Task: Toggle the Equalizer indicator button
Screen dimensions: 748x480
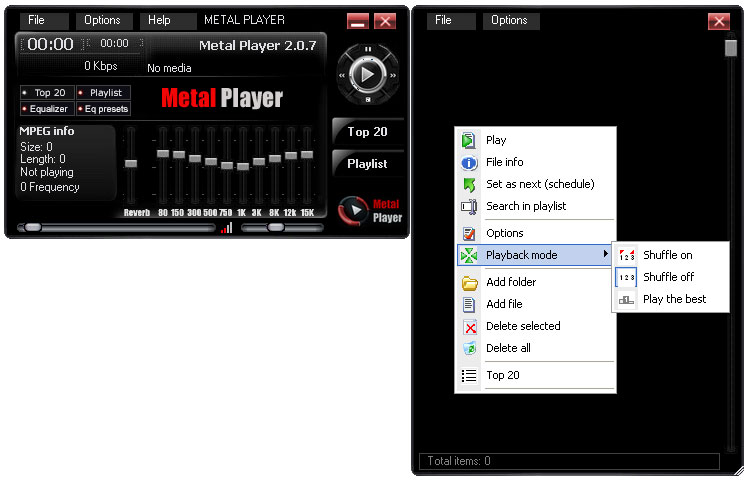Action: pos(47,109)
